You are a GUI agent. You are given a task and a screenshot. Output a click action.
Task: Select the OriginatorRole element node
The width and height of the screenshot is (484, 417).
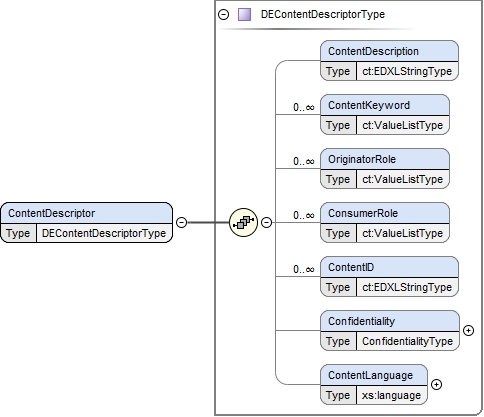(x=385, y=169)
